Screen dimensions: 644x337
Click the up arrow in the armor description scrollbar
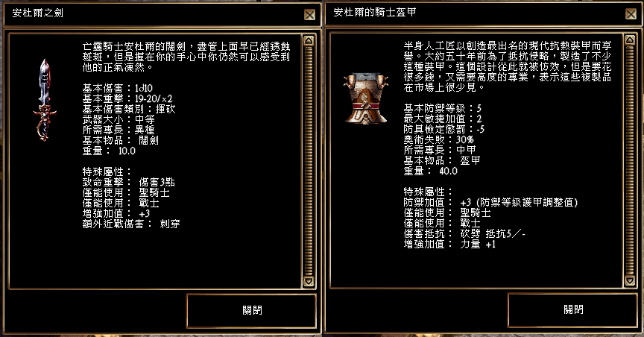pyautogui.click(x=630, y=40)
